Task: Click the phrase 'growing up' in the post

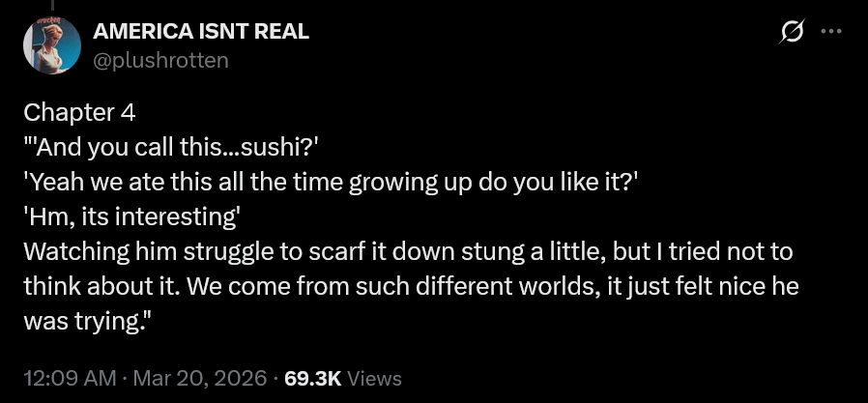Action: 410,184
